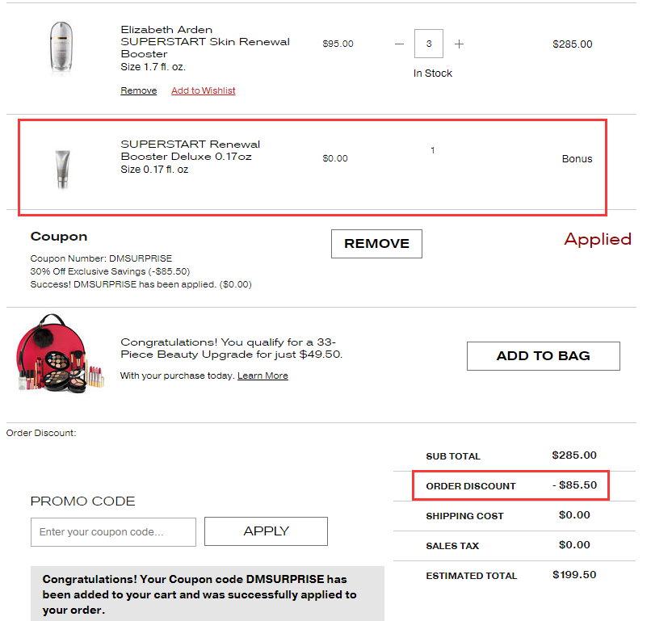Open the SUPERSTART Skin Renewal Booster product image

61,48
